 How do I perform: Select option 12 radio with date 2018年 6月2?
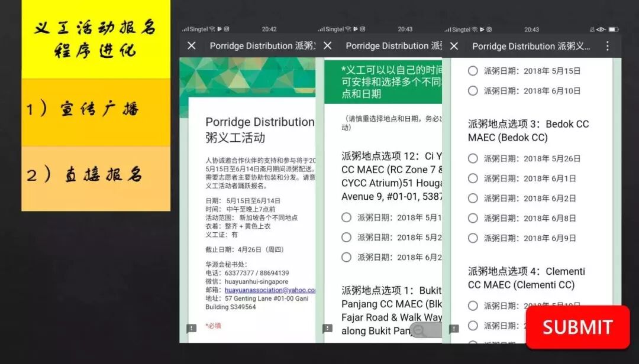coord(346,257)
